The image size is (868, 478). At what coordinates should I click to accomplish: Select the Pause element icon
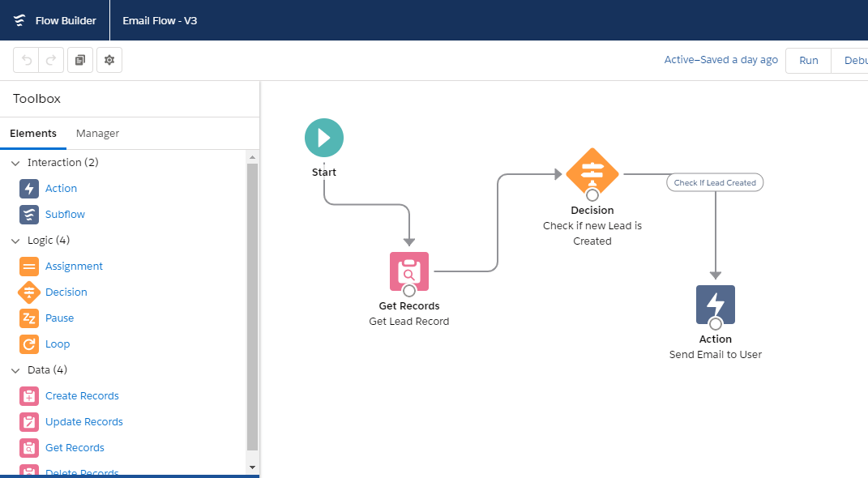(x=29, y=318)
